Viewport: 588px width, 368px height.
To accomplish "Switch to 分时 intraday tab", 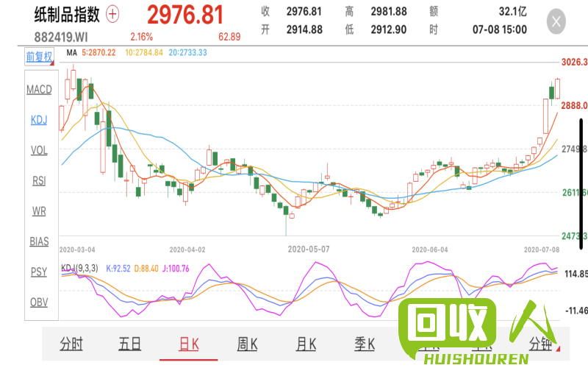I will point(71,344).
